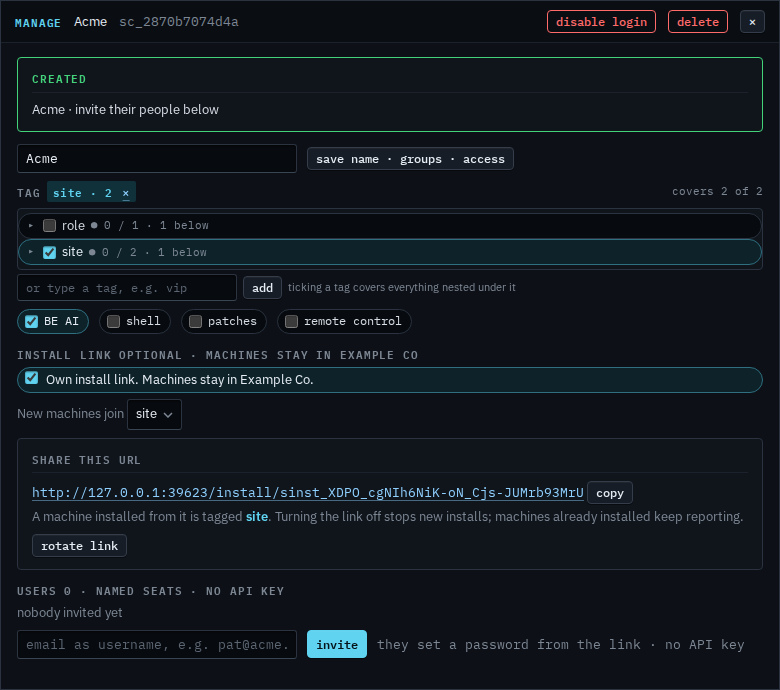Enable the shell permission checkbox
This screenshot has width=780, height=690.
(113, 321)
